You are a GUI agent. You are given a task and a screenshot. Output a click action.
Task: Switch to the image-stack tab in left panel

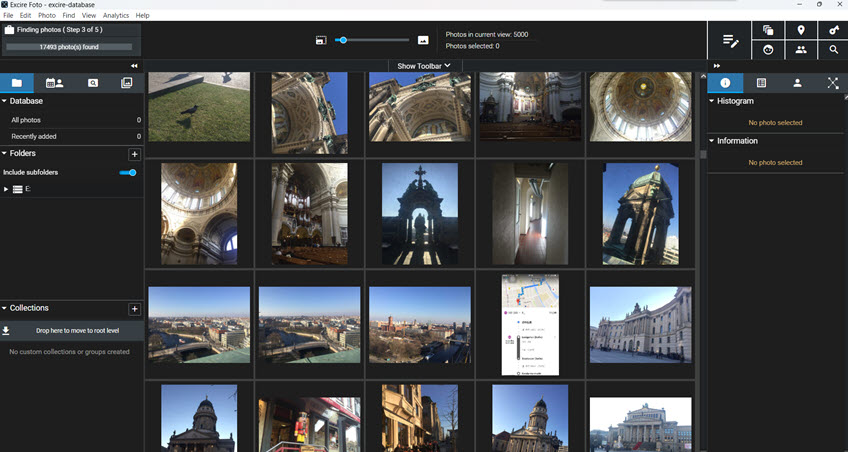click(x=126, y=83)
